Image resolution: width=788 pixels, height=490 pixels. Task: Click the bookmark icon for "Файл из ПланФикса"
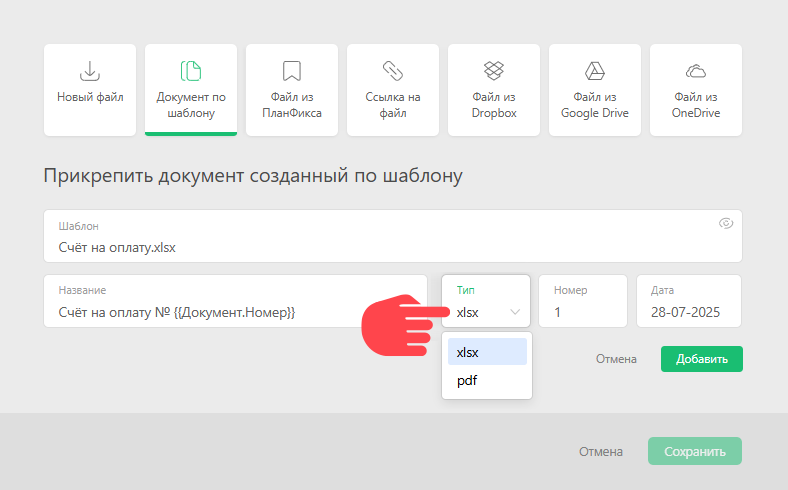pos(292,71)
